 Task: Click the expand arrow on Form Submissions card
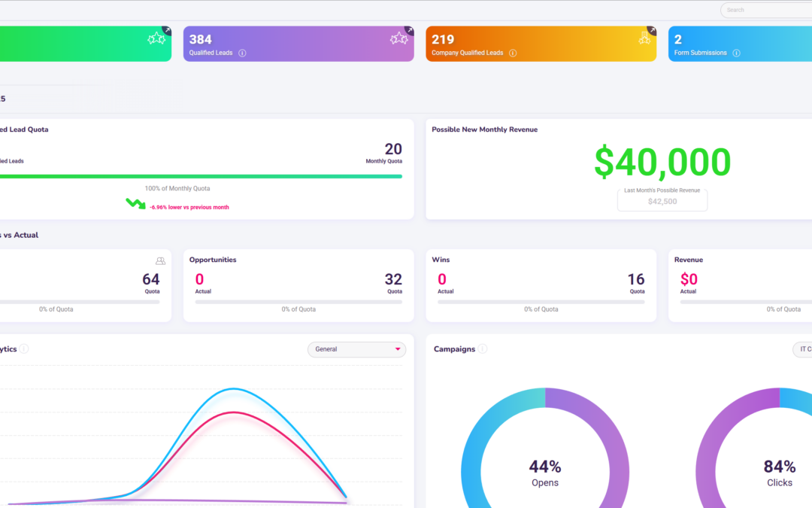click(x=809, y=30)
